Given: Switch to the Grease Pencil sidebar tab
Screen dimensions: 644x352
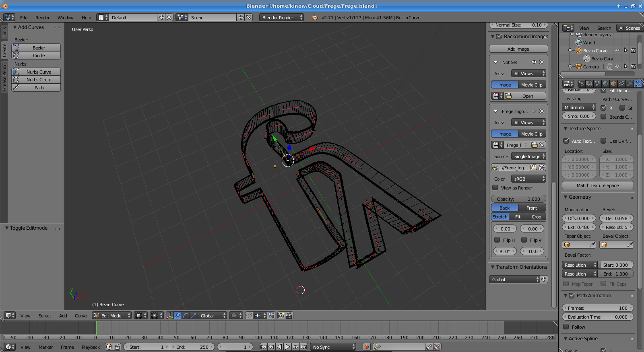Looking at the screenshot, I should [x=4, y=76].
